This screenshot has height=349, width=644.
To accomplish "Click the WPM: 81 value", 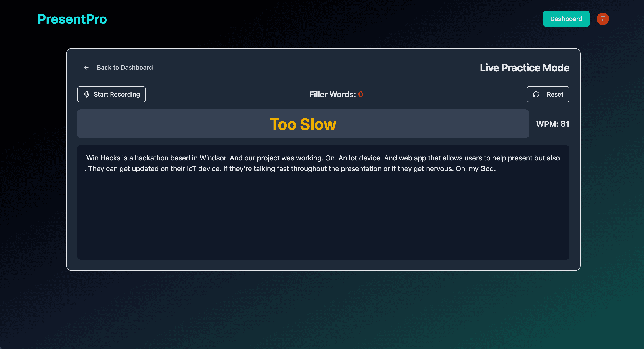I will pyautogui.click(x=553, y=124).
